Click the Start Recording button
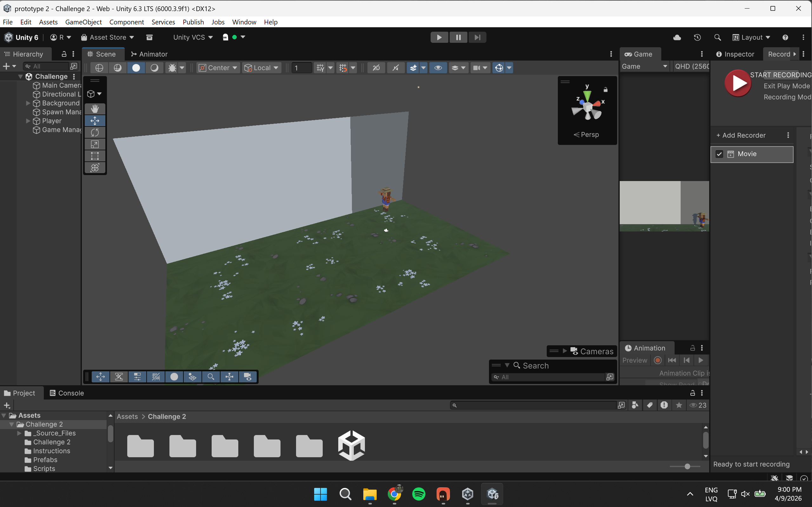812x507 pixels. pos(737,83)
